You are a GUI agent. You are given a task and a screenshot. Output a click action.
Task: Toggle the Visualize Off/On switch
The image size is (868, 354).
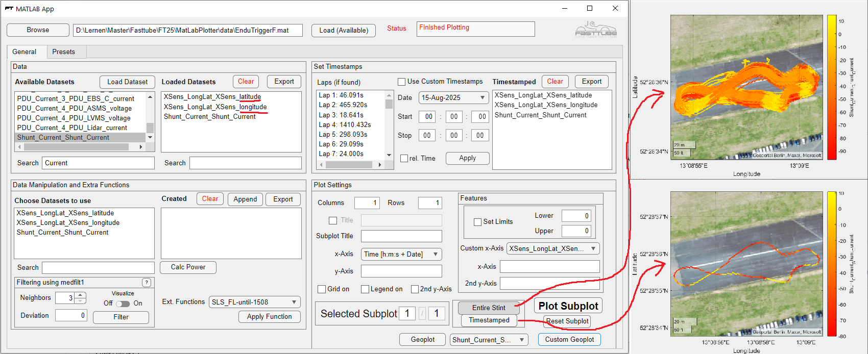tap(123, 304)
